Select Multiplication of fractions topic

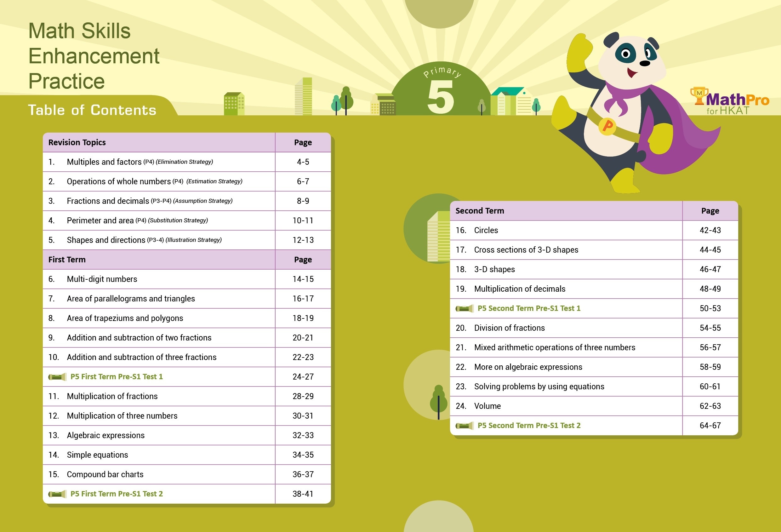click(112, 396)
